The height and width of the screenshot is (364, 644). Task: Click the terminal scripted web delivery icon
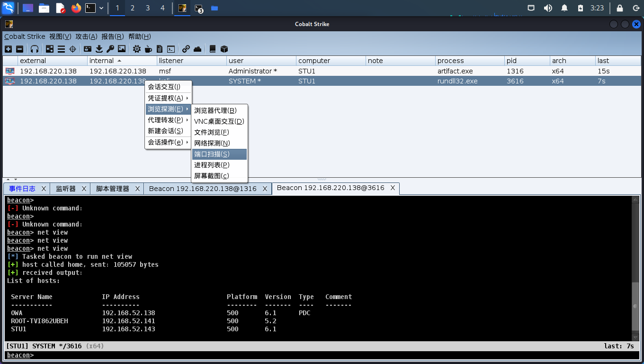[171, 49]
